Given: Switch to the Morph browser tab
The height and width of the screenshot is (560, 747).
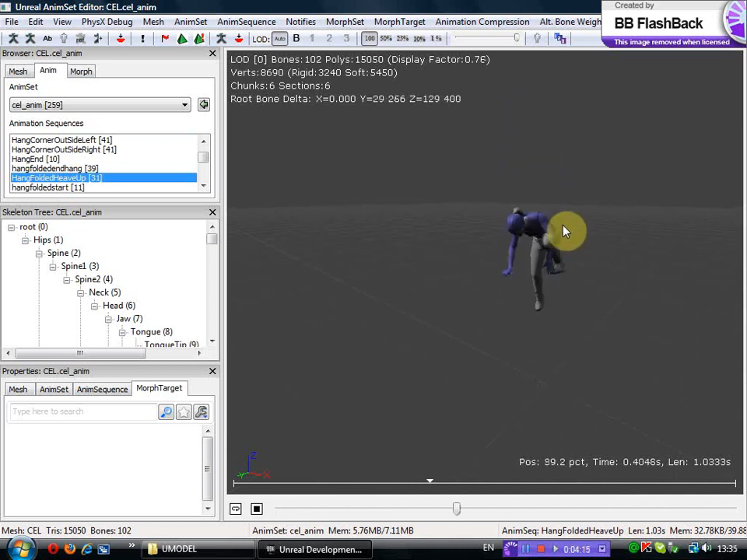Looking at the screenshot, I should tap(81, 72).
